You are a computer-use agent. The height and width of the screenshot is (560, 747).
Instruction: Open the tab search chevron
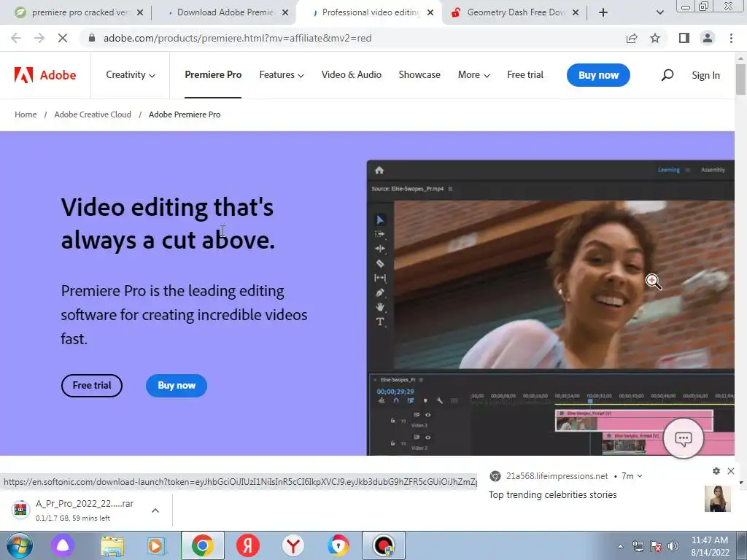click(x=659, y=12)
